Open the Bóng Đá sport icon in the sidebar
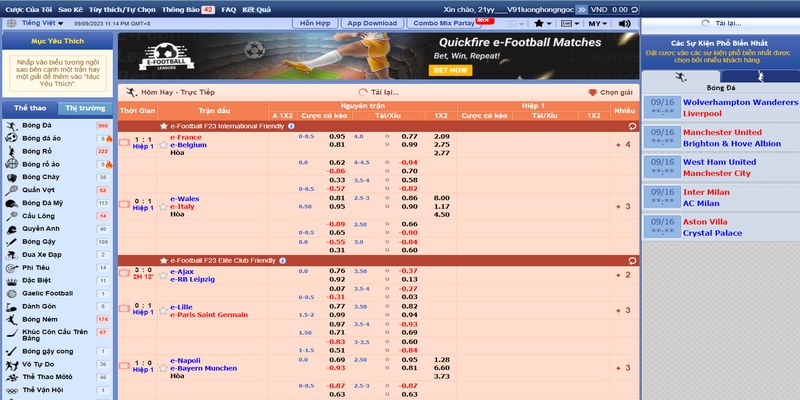The height and width of the screenshot is (400, 800). (11, 126)
